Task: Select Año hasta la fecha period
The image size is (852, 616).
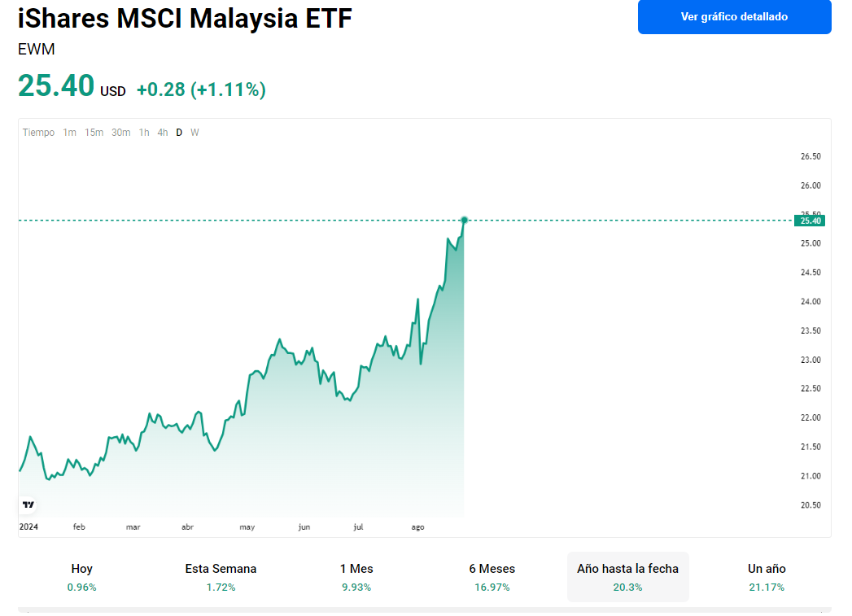Action: (627, 577)
